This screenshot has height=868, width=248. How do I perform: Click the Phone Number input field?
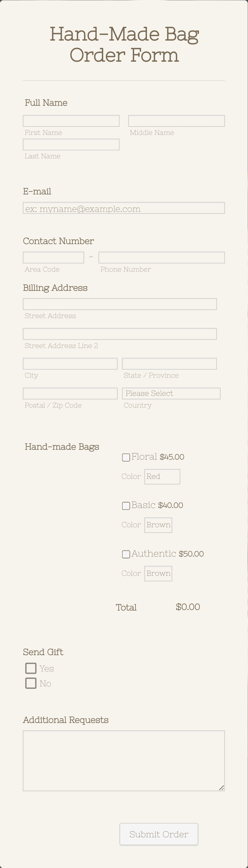pos(161,257)
